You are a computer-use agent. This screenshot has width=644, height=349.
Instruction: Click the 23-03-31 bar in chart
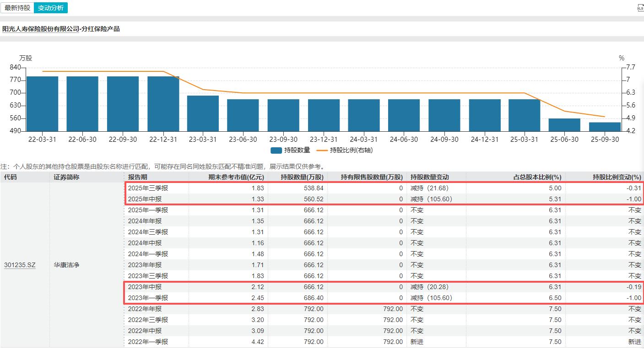click(x=203, y=113)
